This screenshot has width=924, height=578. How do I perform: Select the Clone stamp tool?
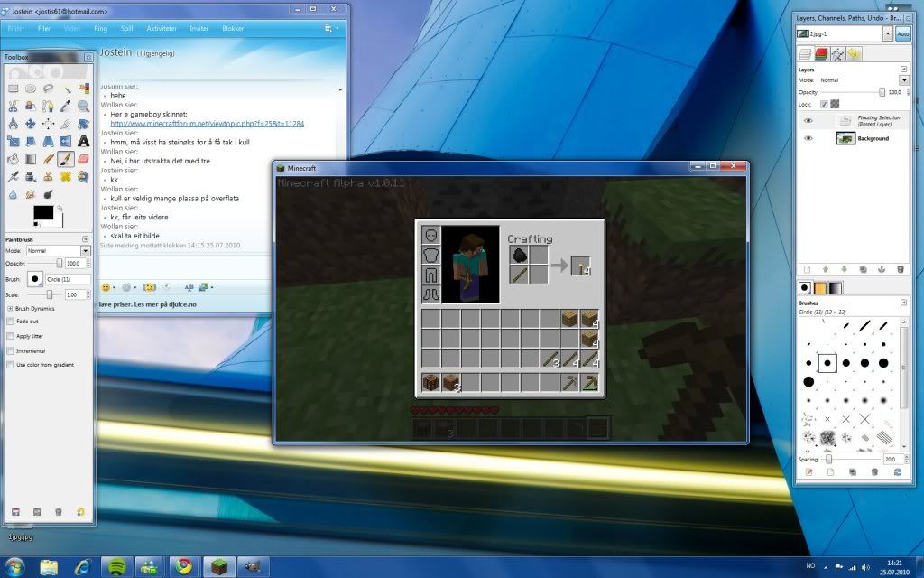pos(49,177)
